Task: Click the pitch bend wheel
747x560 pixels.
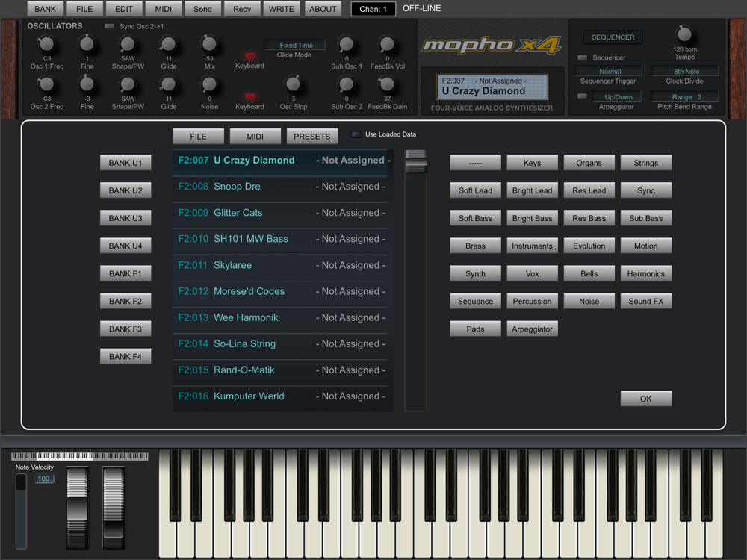Action: [x=77, y=508]
